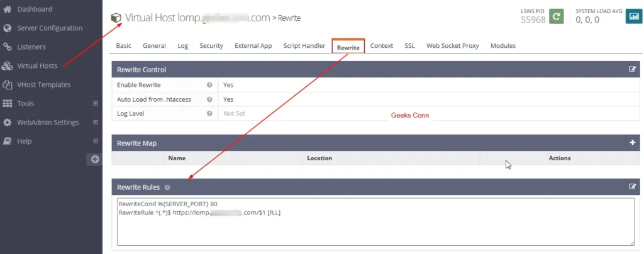Click the Listeners chain-link icon

point(7,47)
